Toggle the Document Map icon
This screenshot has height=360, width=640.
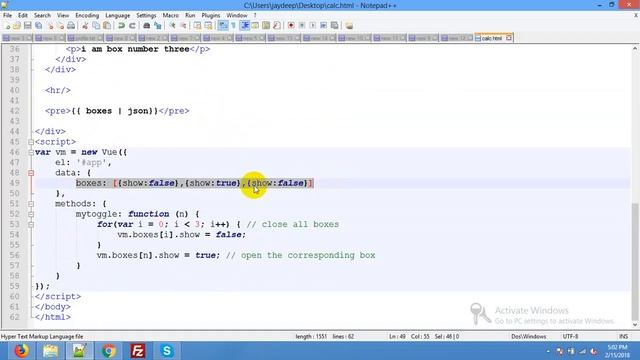click(266, 26)
